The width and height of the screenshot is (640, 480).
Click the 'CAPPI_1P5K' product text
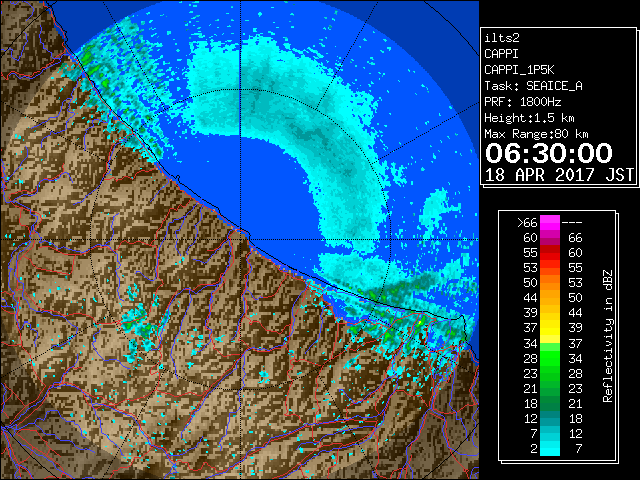(x=519, y=70)
